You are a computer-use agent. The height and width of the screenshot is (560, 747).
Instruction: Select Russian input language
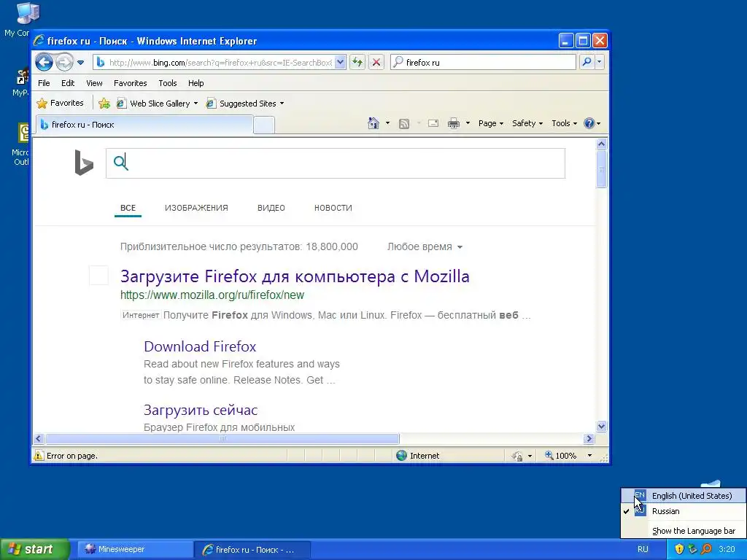coord(683,511)
